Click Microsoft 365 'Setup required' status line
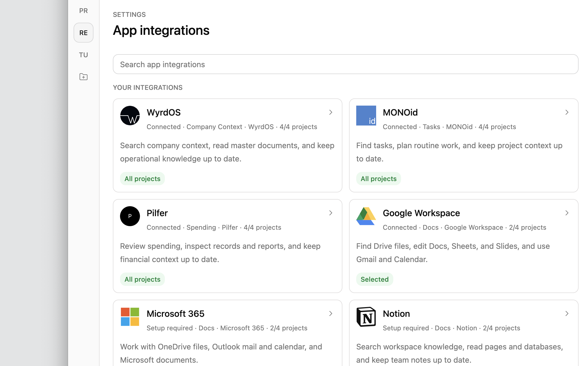 point(227,328)
